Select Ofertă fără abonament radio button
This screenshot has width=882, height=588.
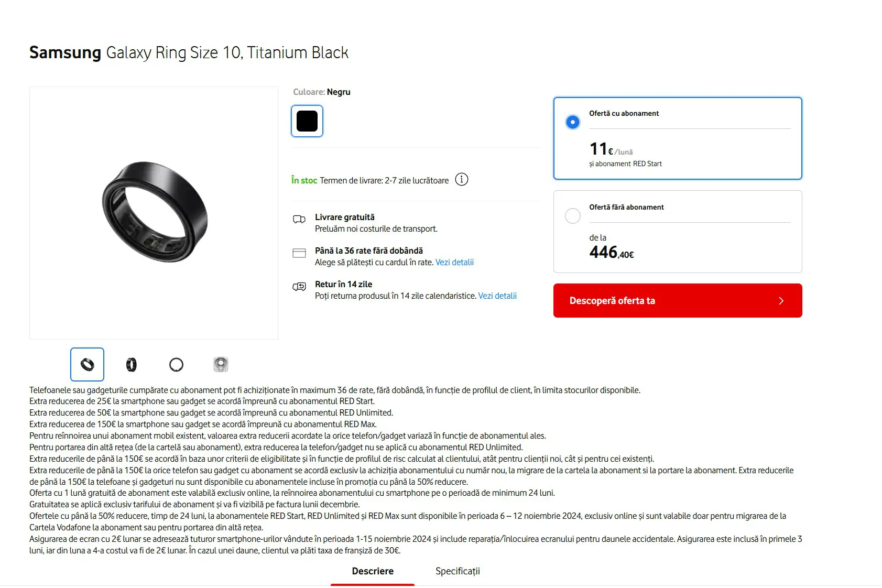click(x=573, y=216)
